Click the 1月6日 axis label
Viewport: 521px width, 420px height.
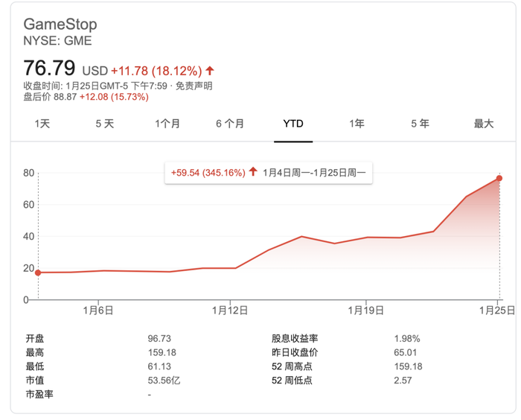98,311
